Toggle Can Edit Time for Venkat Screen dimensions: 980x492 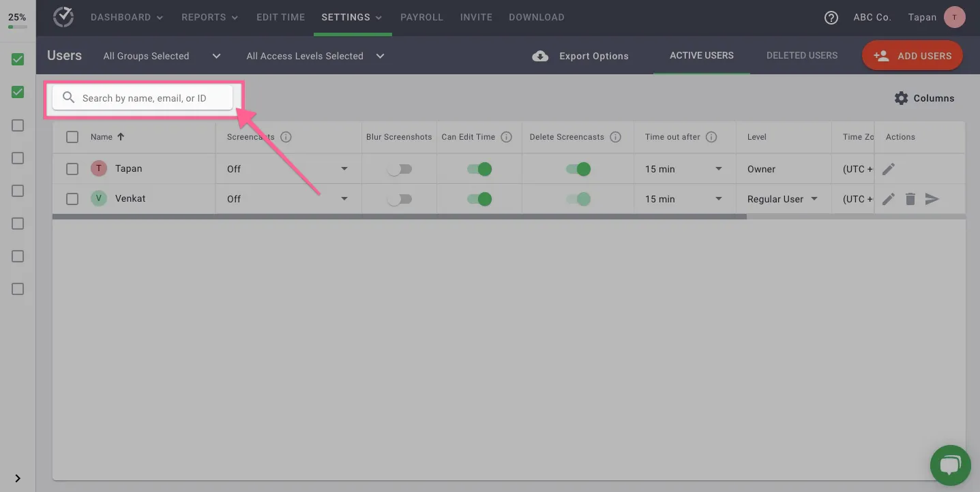(x=479, y=199)
